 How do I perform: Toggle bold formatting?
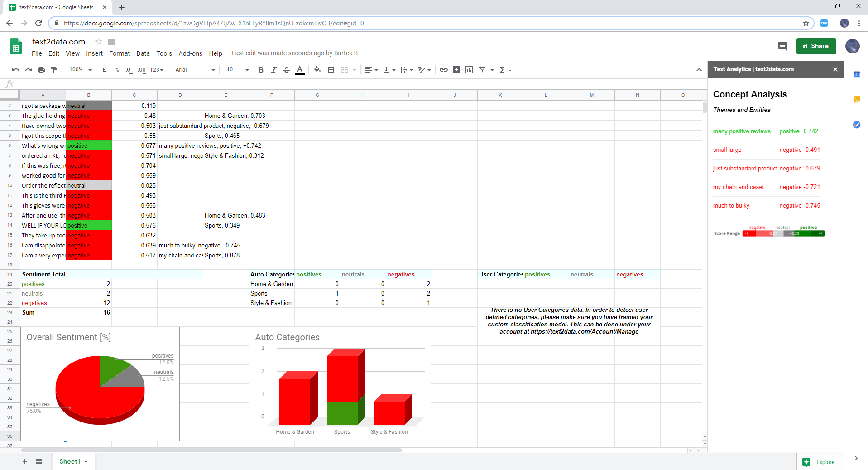click(261, 70)
